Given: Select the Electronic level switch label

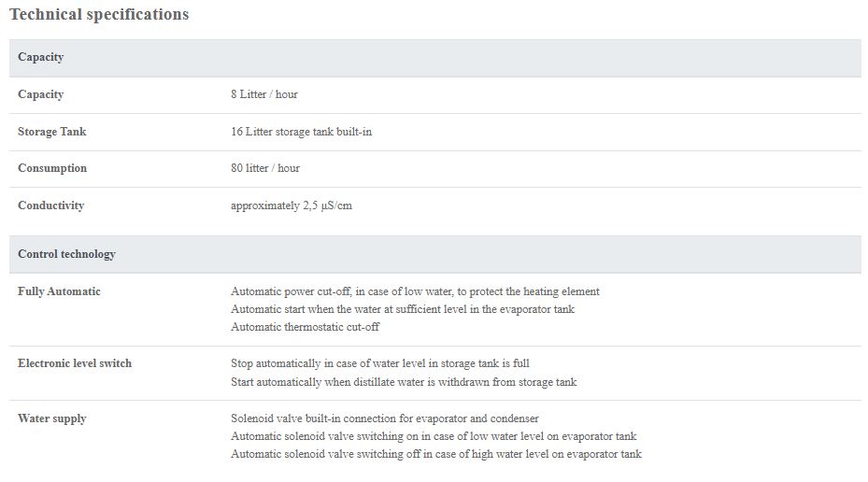Looking at the screenshot, I should click(x=75, y=363).
